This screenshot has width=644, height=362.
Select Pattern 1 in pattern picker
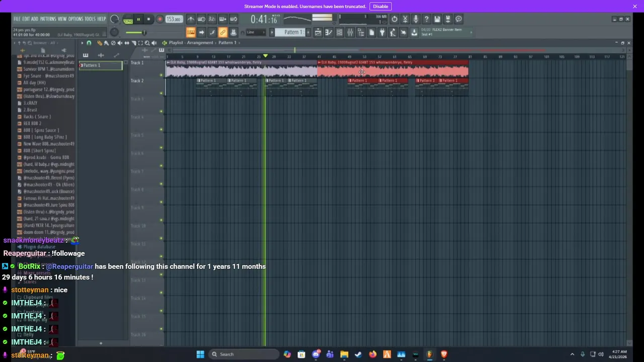101,65
